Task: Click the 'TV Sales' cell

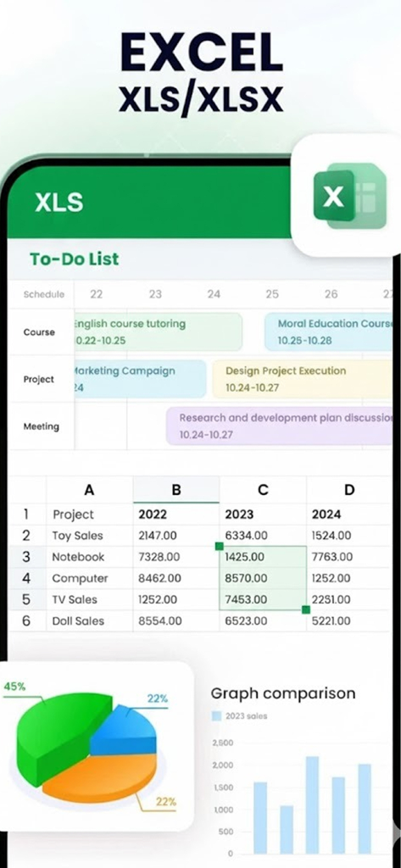Action: [x=89, y=599]
